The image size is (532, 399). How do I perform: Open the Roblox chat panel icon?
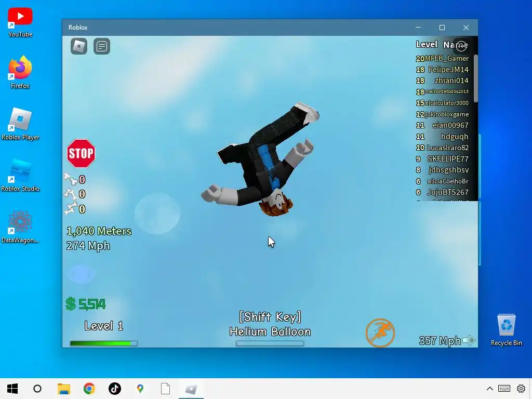101,46
